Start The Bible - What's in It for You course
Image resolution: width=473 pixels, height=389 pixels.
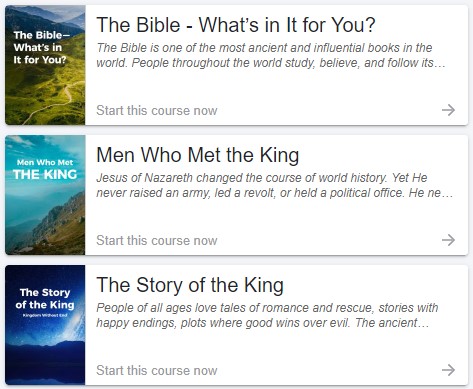(x=157, y=110)
